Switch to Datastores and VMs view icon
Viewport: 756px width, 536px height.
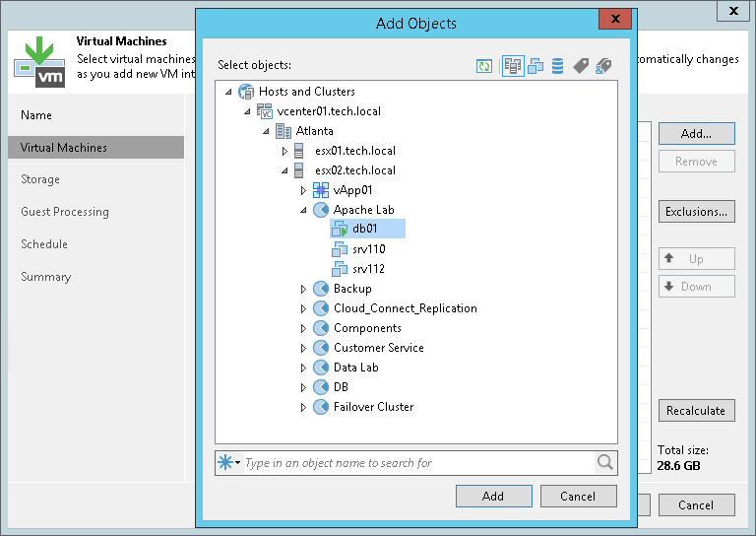point(557,66)
